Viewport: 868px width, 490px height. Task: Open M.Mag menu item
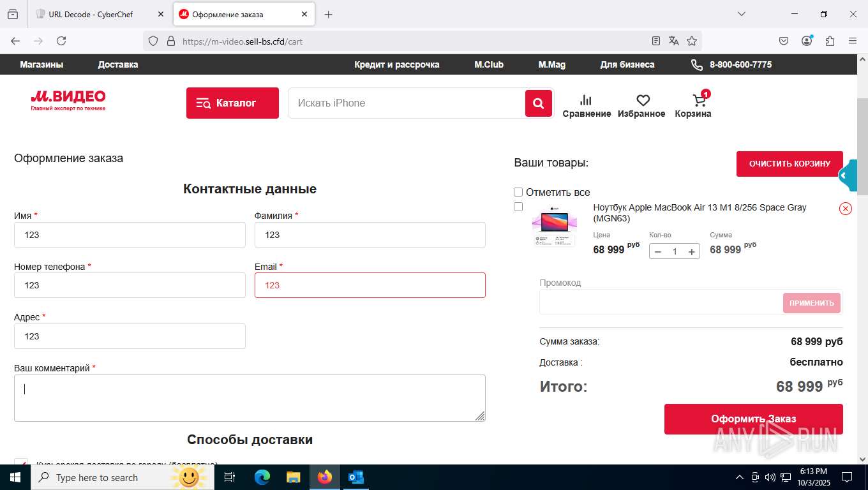pyautogui.click(x=552, y=64)
